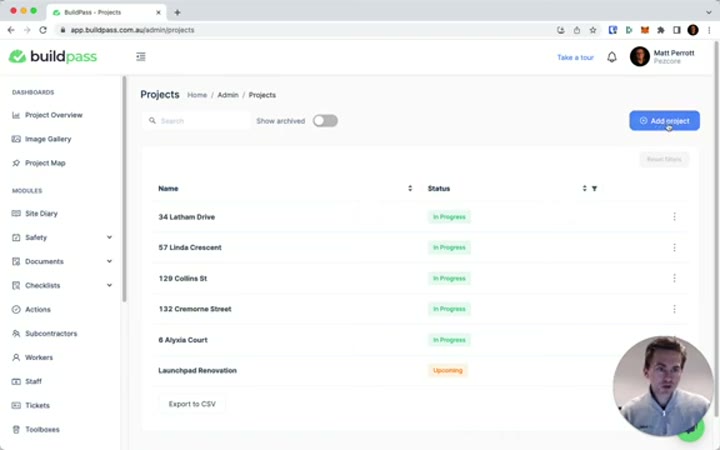Open Tickets module

click(x=37, y=405)
